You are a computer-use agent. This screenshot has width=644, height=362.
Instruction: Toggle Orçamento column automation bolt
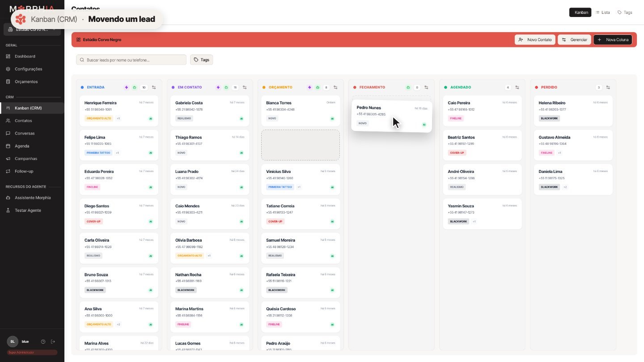(309, 88)
